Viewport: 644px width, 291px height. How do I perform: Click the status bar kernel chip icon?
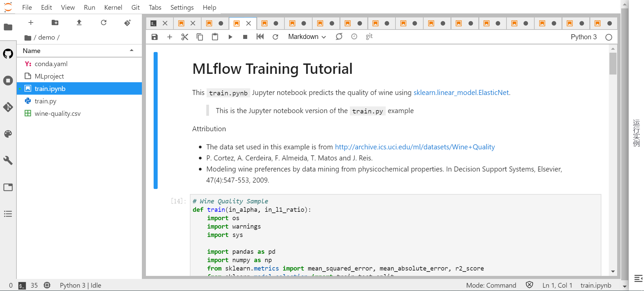click(47, 285)
